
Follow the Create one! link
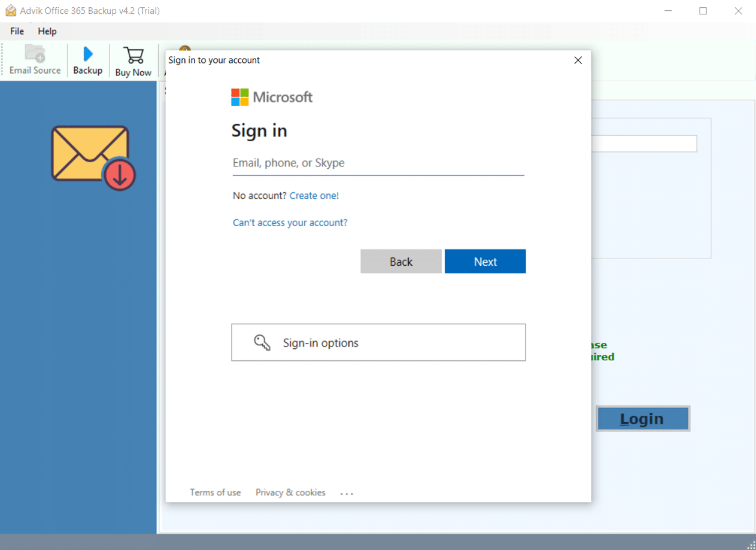314,196
